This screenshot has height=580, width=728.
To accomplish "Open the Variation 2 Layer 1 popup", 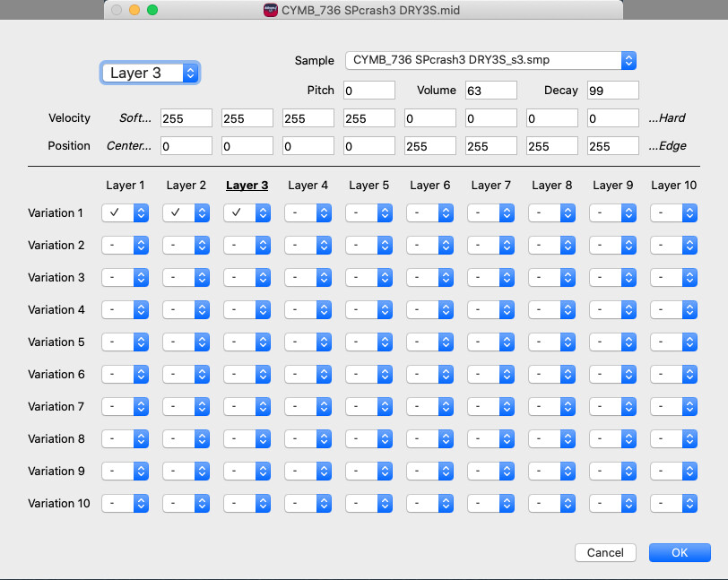I will [126, 246].
